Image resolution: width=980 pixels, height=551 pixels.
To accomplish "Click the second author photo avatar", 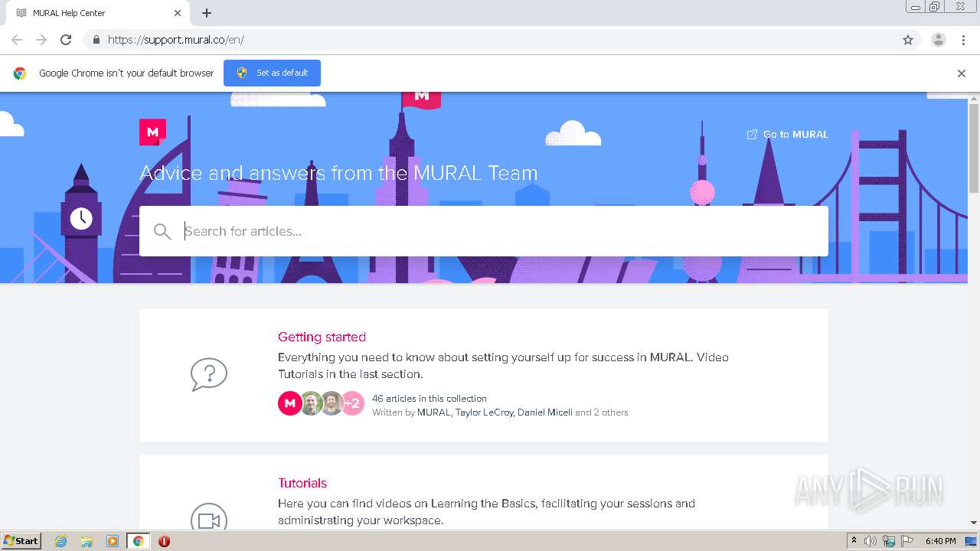I will pyautogui.click(x=311, y=403).
